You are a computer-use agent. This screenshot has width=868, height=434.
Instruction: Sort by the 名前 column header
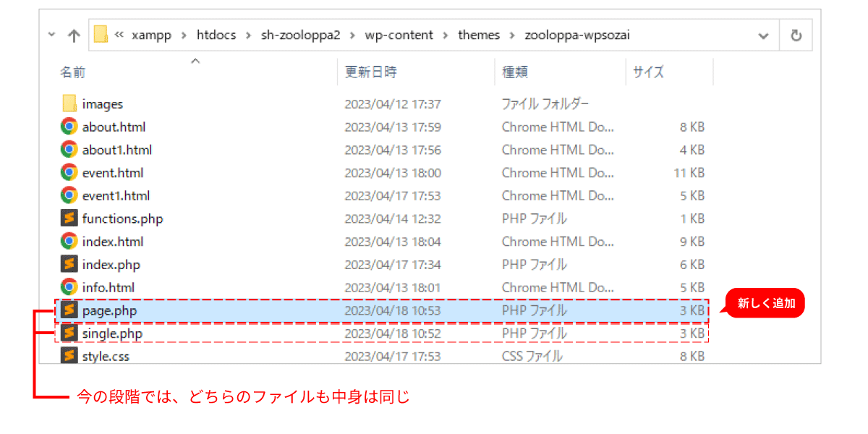click(x=72, y=72)
